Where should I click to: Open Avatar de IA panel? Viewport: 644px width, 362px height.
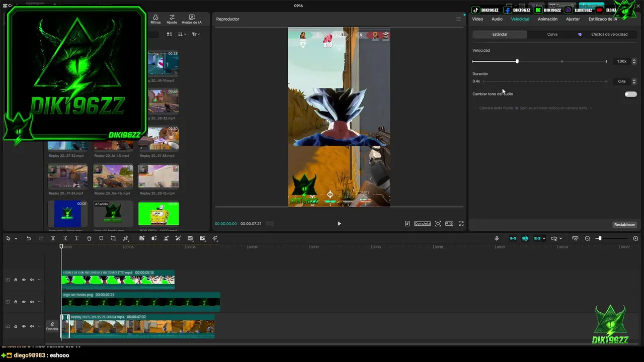pyautogui.click(x=192, y=19)
